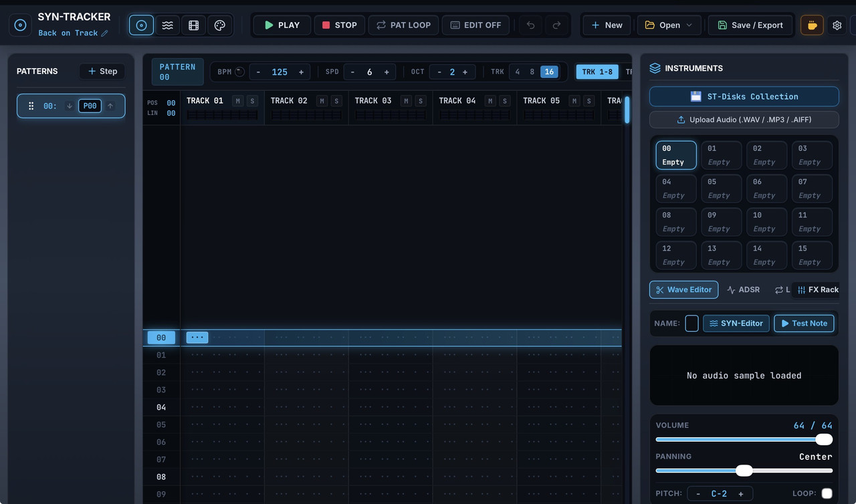Switch to the Wave Editor tab
The image size is (856, 504).
coord(683,289)
